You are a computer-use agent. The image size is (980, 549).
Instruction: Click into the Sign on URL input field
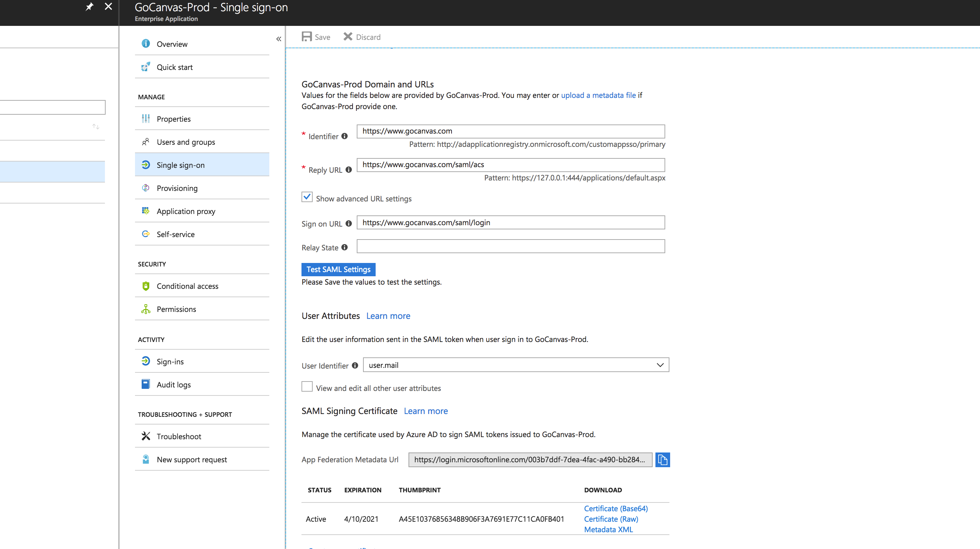(x=511, y=222)
